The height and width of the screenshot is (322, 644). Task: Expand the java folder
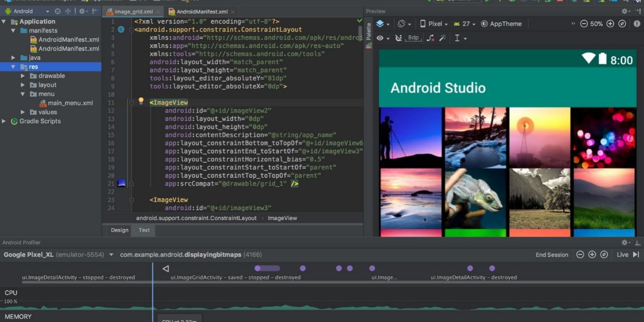(x=13, y=57)
